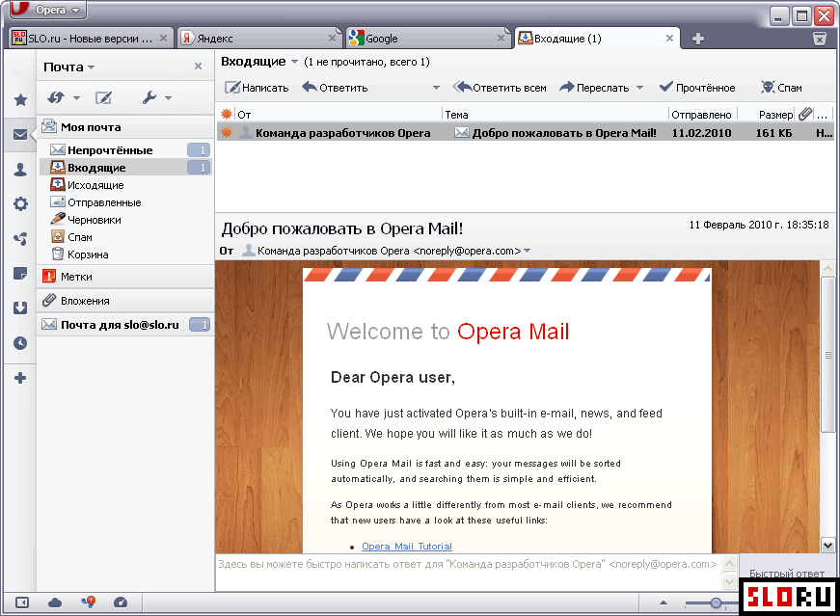Open the Bookmarks star panel
Image resolution: width=840 pixels, height=616 pixels.
pyautogui.click(x=20, y=99)
